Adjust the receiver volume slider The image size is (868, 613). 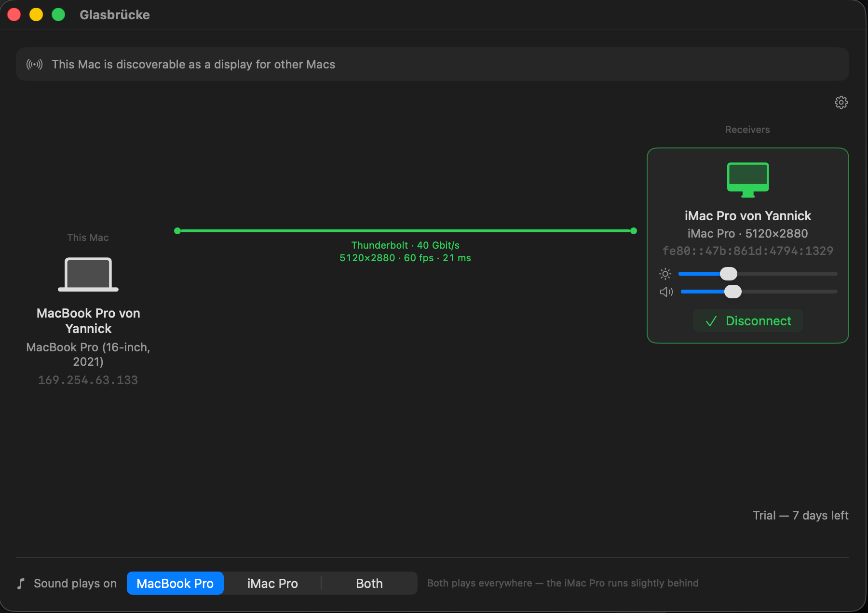coord(759,292)
